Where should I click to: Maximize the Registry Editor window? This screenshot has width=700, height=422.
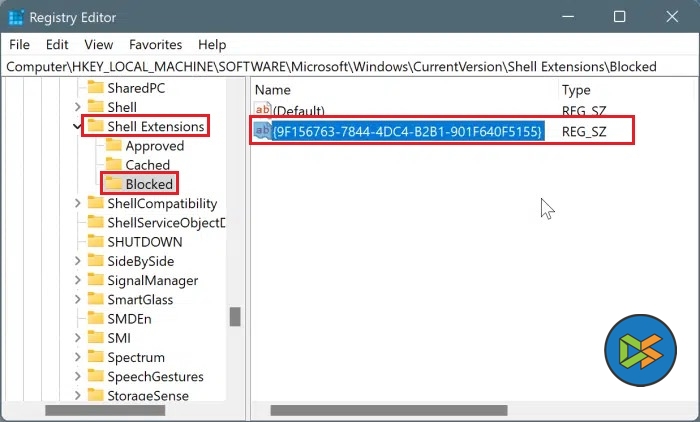pos(619,17)
